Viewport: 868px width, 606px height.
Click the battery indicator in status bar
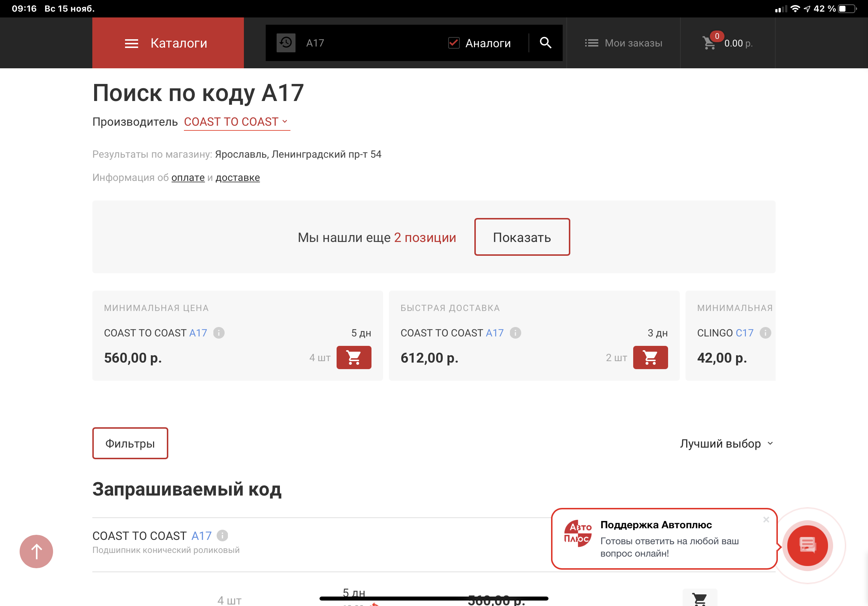coord(847,9)
